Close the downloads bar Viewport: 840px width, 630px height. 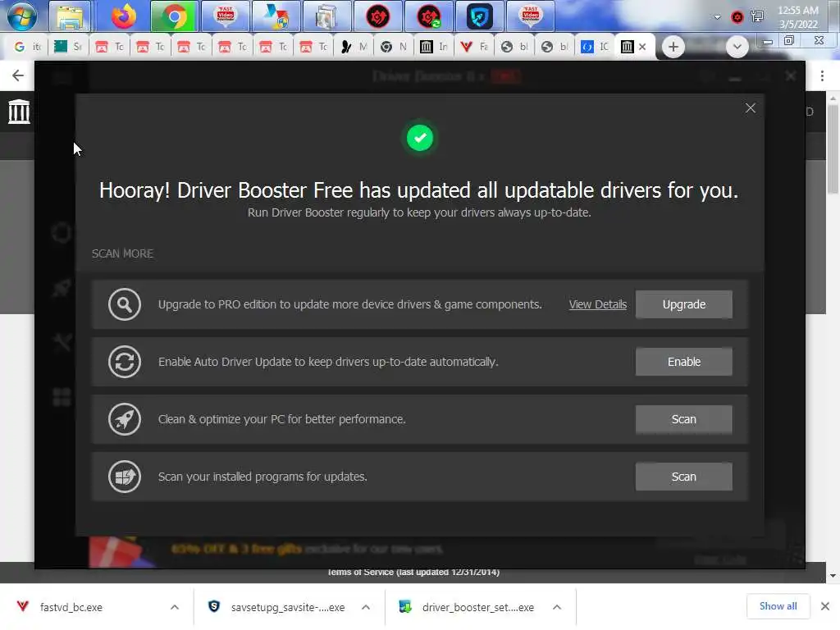click(825, 606)
